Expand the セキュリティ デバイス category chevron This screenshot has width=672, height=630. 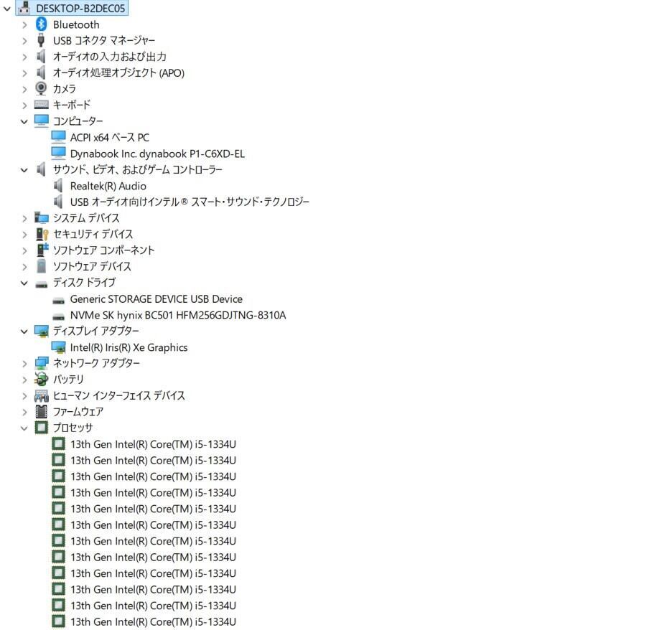click(24, 235)
